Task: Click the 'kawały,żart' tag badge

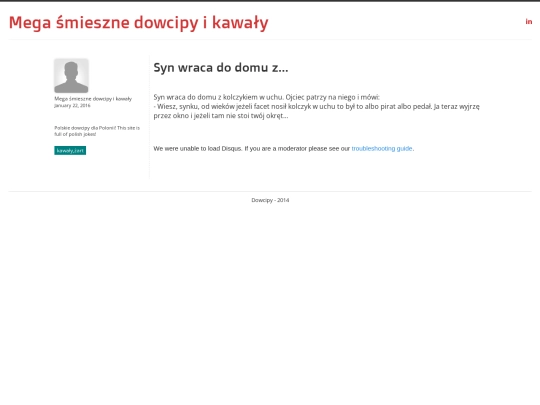Action: pyautogui.click(x=70, y=150)
